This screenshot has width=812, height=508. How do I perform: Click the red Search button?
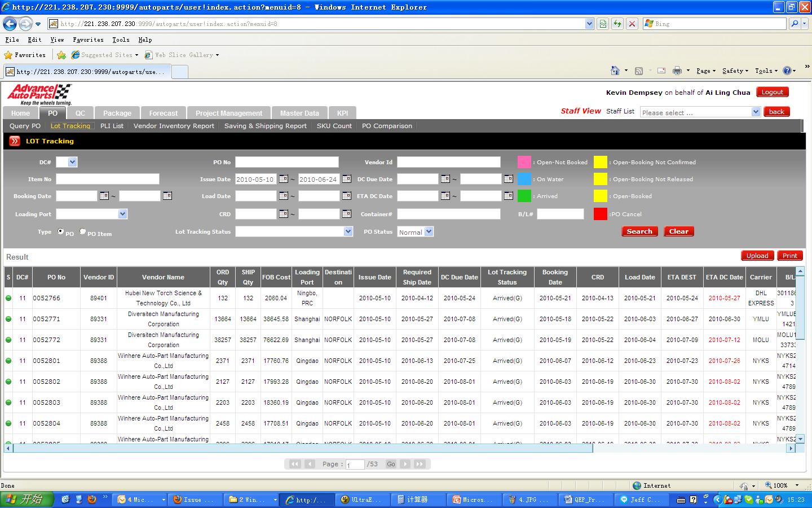click(x=639, y=231)
